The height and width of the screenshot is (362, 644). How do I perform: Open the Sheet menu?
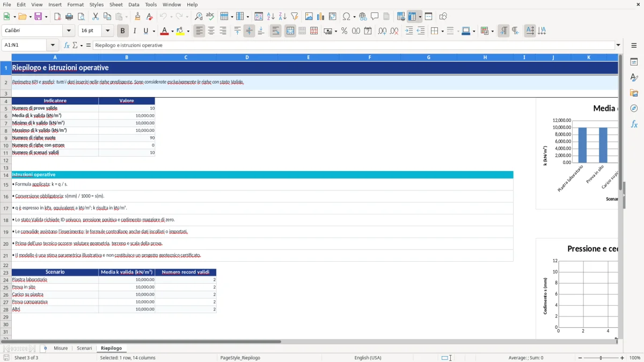[116, 4]
